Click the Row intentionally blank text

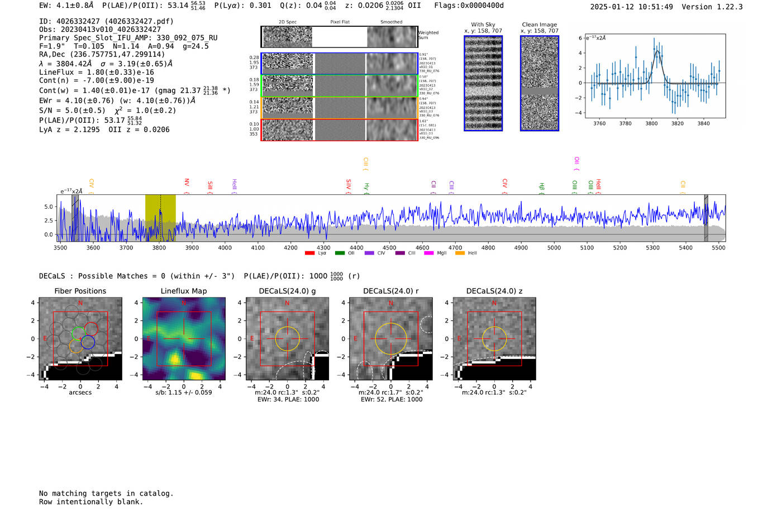click(x=91, y=502)
